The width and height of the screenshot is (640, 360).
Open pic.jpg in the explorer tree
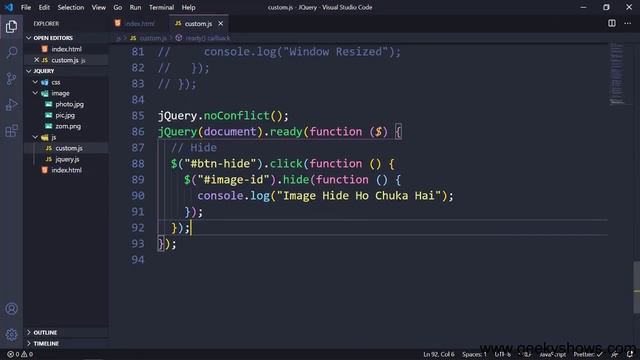[66, 115]
